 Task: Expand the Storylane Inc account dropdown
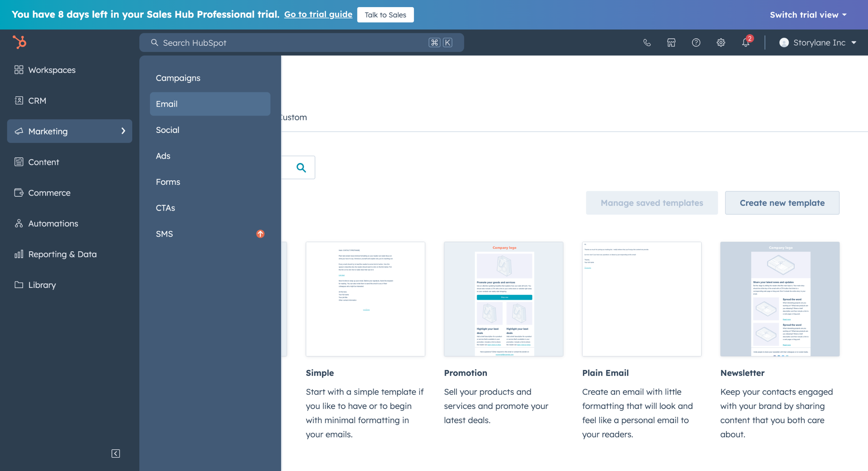tap(818, 42)
